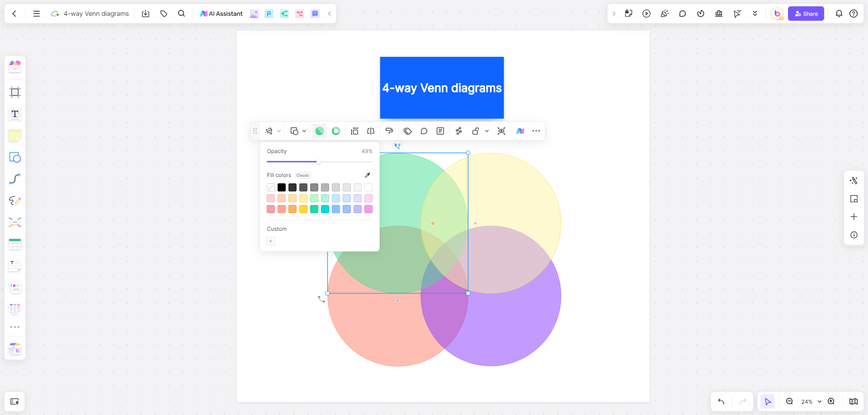Select the black fill color swatch
This screenshot has width=868, height=415.
pos(282,187)
